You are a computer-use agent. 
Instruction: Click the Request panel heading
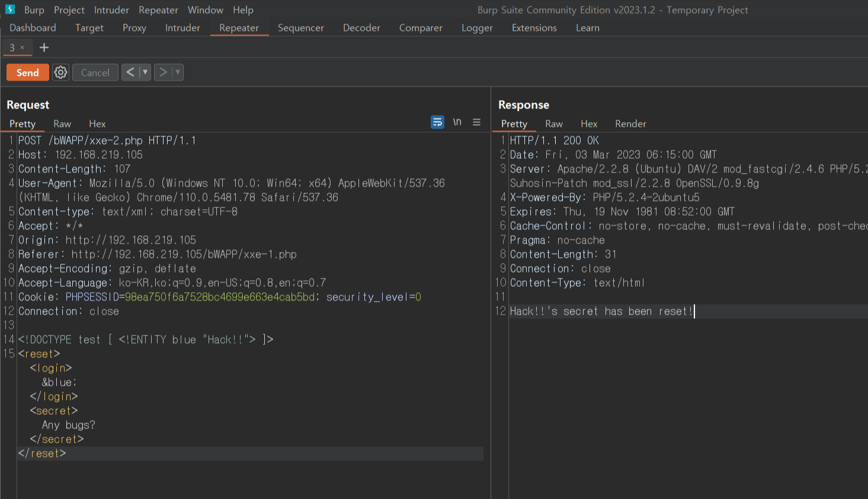pyautogui.click(x=28, y=105)
